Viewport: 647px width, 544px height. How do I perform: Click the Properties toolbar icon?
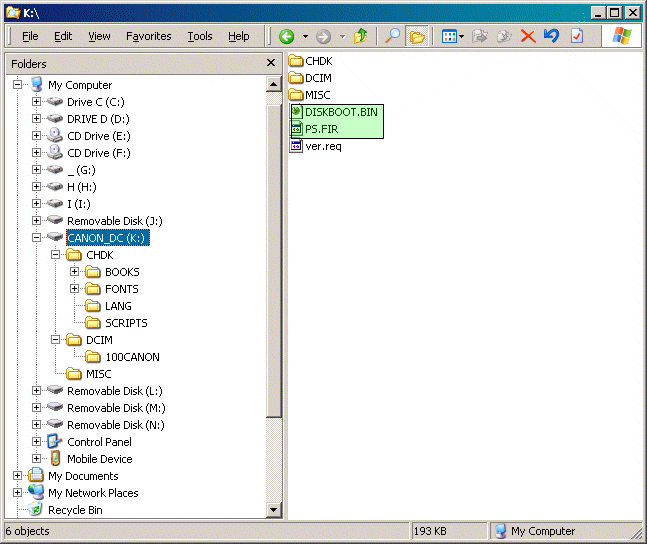tap(576, 36)
